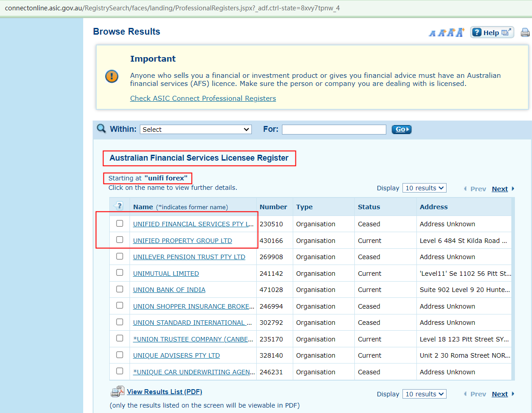This screenshot has width=532, height=413.
Task: Click the help icon in table header
Action: (x=119, y=206)
